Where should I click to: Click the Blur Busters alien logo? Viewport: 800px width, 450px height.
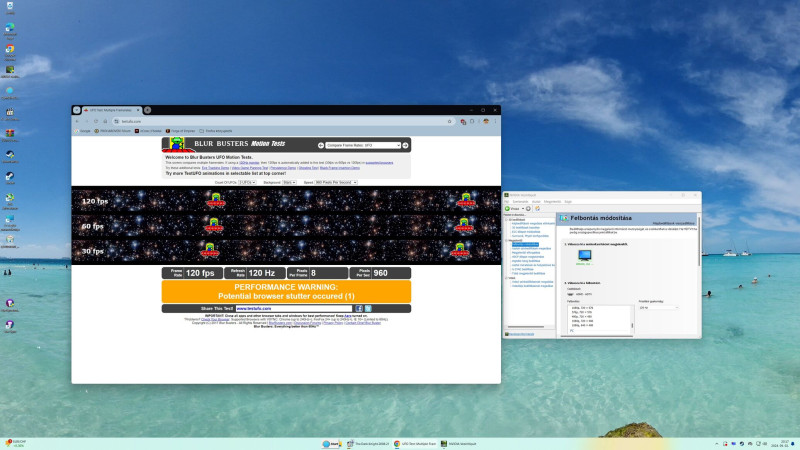pyautogui.click(x=178, y=144)
